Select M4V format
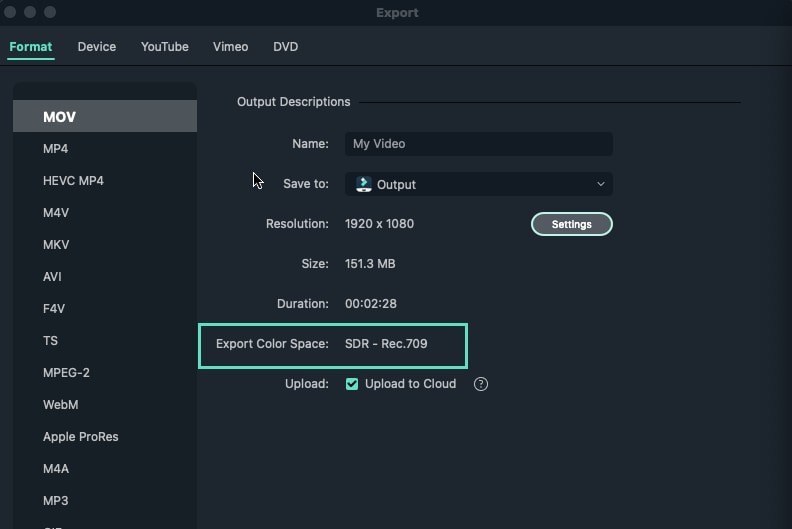The image size is (792, 529). click(105, 213)
